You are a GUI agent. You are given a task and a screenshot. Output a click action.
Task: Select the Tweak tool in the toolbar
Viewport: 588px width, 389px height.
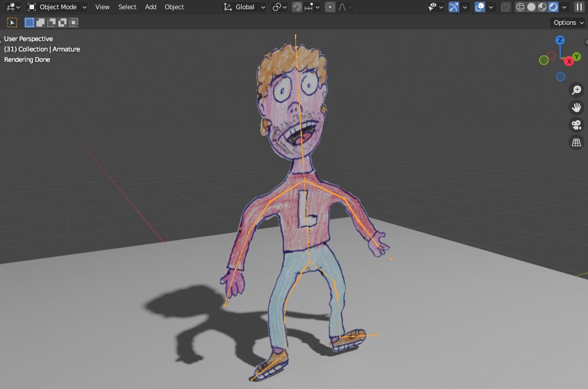pyautogui.click(x=12, y=22)
